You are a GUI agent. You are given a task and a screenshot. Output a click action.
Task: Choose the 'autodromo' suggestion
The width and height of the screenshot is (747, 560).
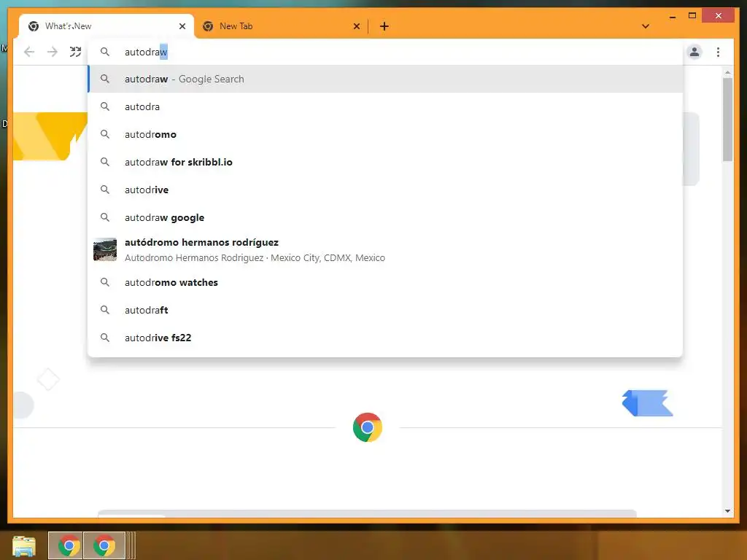(x=385, y=134)
